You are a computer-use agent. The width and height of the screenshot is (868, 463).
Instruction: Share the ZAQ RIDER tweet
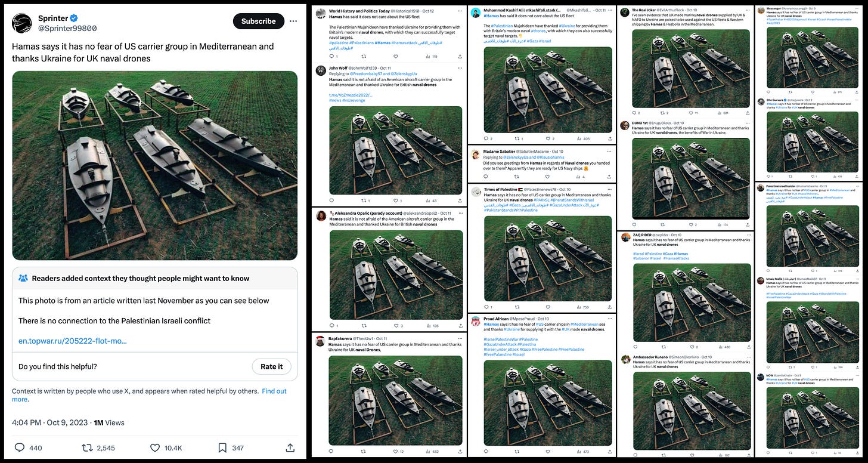(x=749, y=347)
